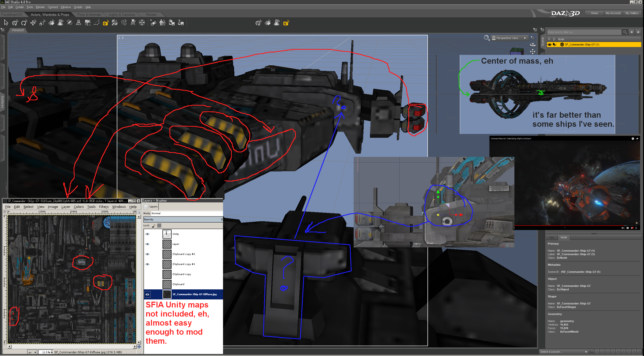644x356 pixels.
Task: Switch to the Pose & Animate tab
Action: [x=89, y=15]
